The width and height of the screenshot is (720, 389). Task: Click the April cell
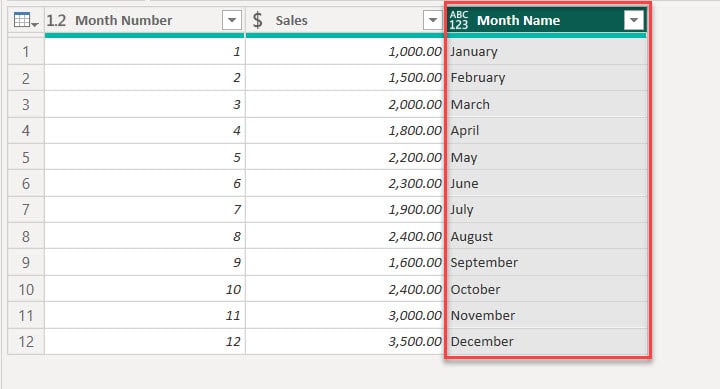[546, 131]
